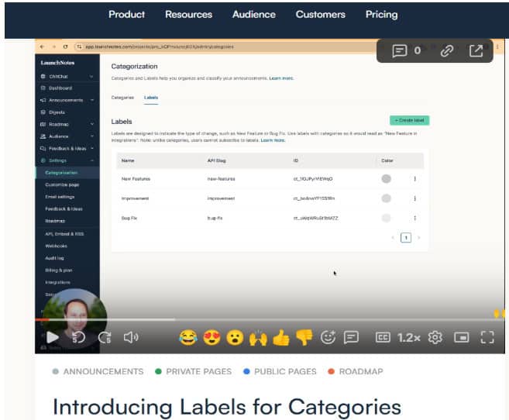Open more emoji reactions picker
This screenshot has width=509, height=420.
tap(328, 337)
